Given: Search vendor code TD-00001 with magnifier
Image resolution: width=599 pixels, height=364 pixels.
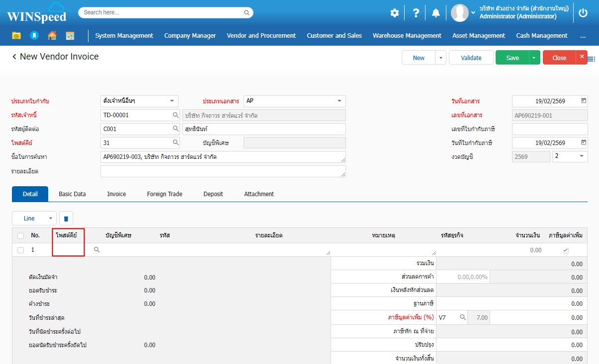Looking at the screenshot, I should click(x=175, y=115).
